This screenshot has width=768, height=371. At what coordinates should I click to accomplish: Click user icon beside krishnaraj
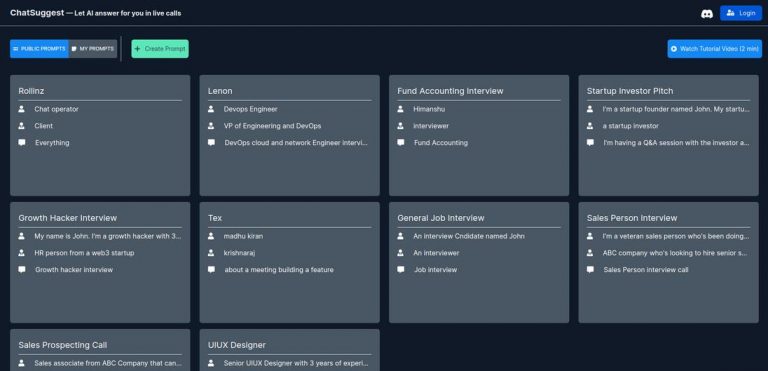click(x=211, y=253)
